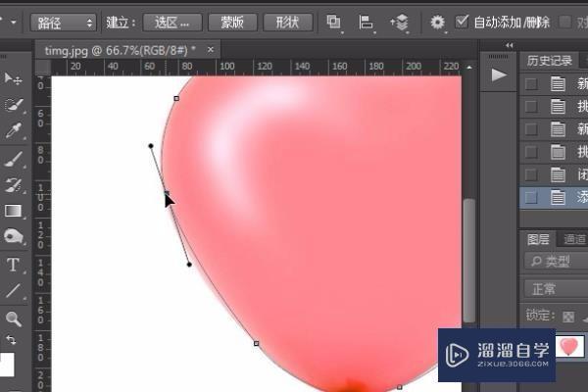Click 选区... make selection button
This screenshot has height=392, width=588.
172,23
